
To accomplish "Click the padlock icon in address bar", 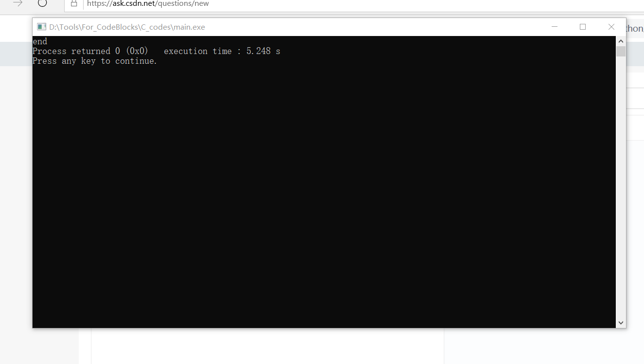I will 74,3.
